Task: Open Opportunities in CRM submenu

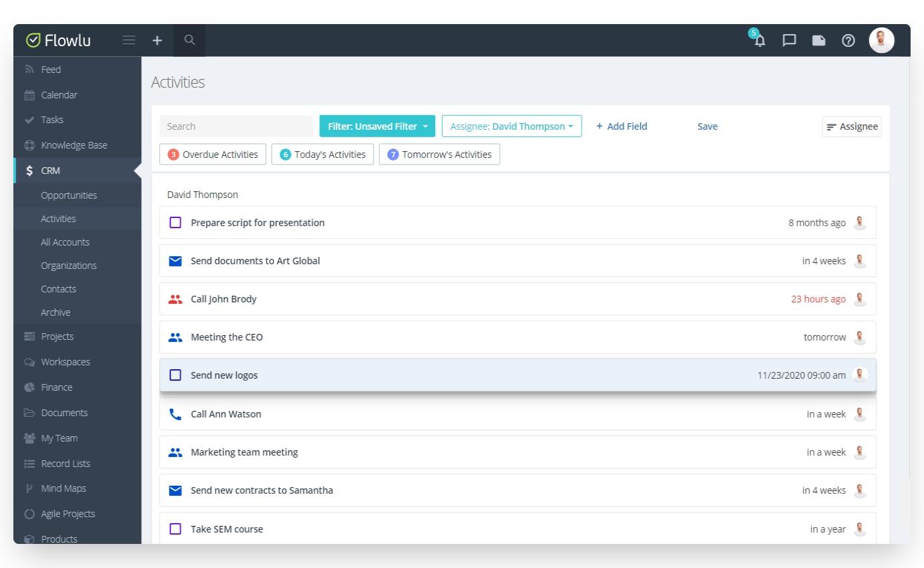Action: click(x=69, y=195)
